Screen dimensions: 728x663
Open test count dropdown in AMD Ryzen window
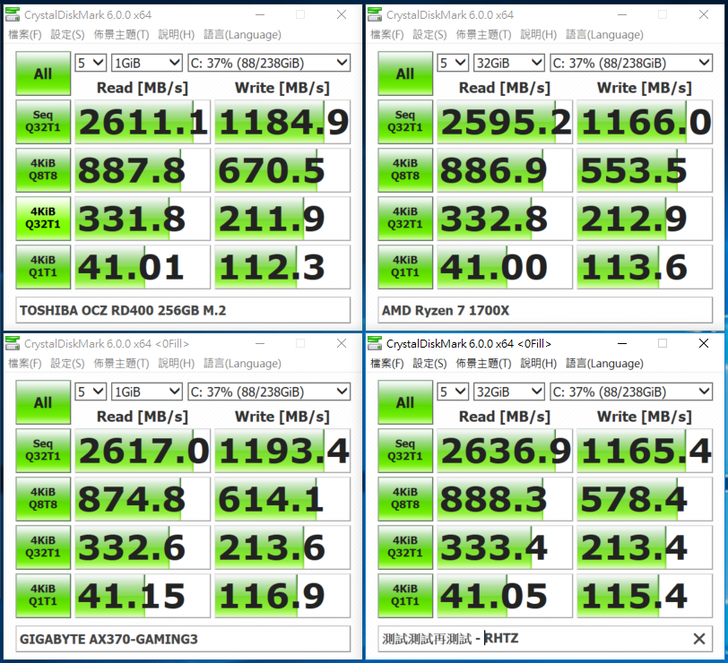pos(453,63)
